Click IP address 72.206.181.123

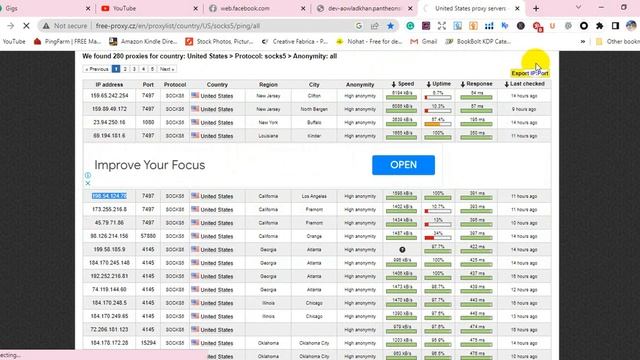(109, 329)
